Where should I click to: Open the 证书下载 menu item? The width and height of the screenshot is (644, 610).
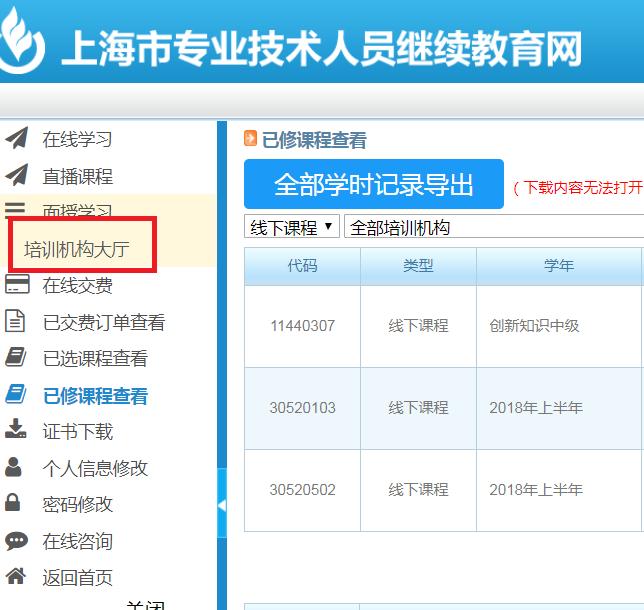coord(78,431)
